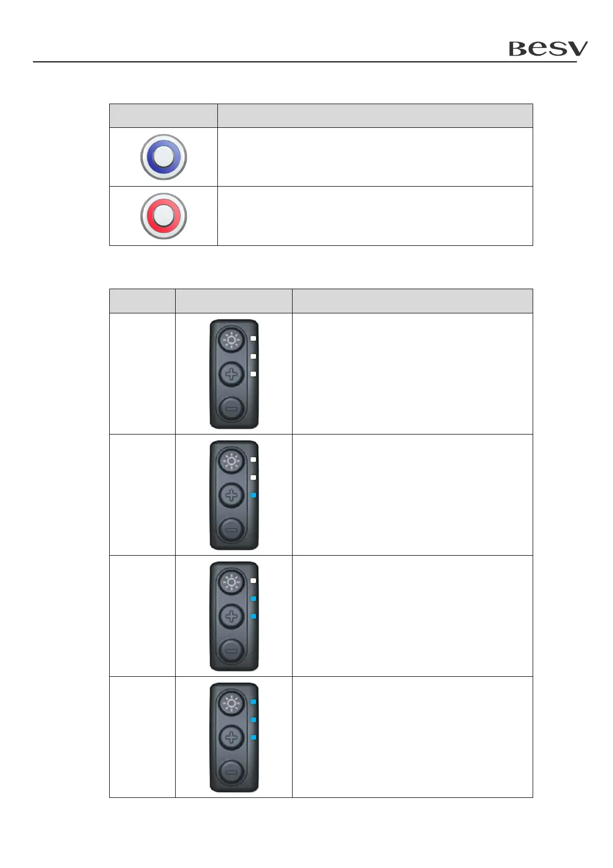This screenshot has width=613, height=868.
Task: Click top white LED on the third controller
Action: click(x=253, y=581)
